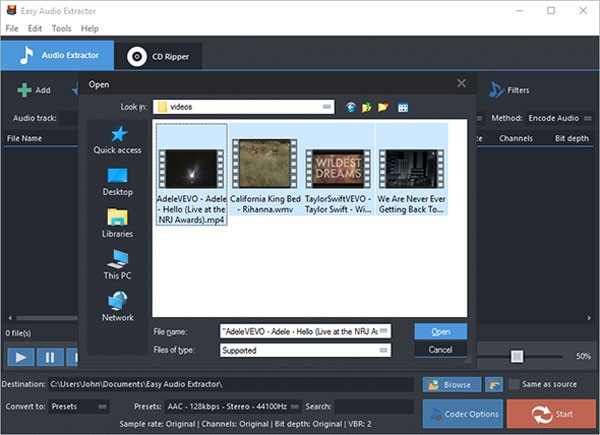
Task: Open the Filters tool
Action: click(509, 90)
